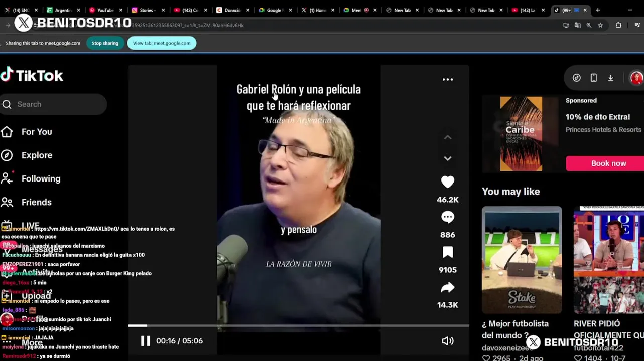Click the 10% de dto Extra! ad title
This screenshot has width=644, height=361.
pyautogui.click(x=598, y=117)
